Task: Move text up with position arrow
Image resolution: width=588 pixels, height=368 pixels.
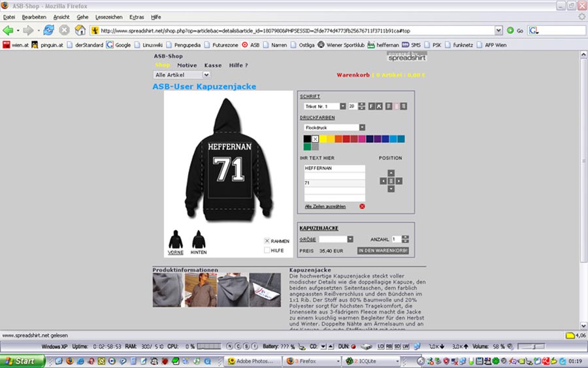Action: click(391, 173)
